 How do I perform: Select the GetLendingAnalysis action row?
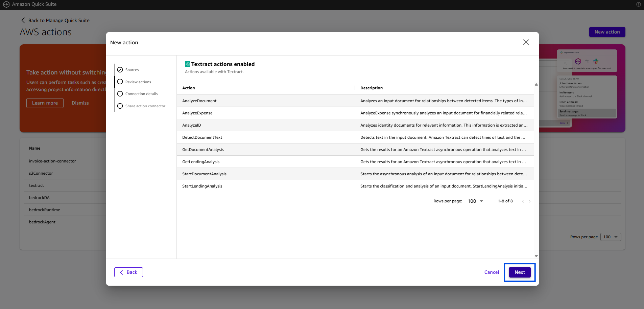(x=355, y=162)
